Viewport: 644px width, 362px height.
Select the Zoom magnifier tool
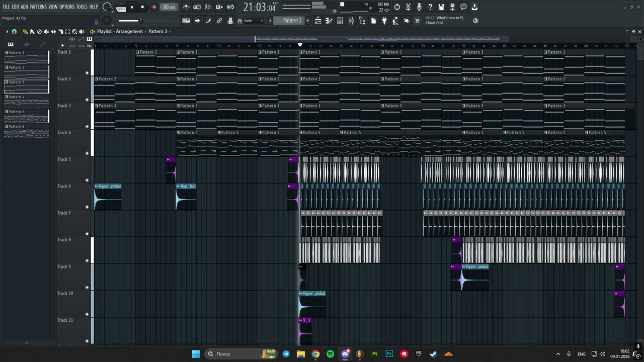pyautogui.click(x=74, y=31)
